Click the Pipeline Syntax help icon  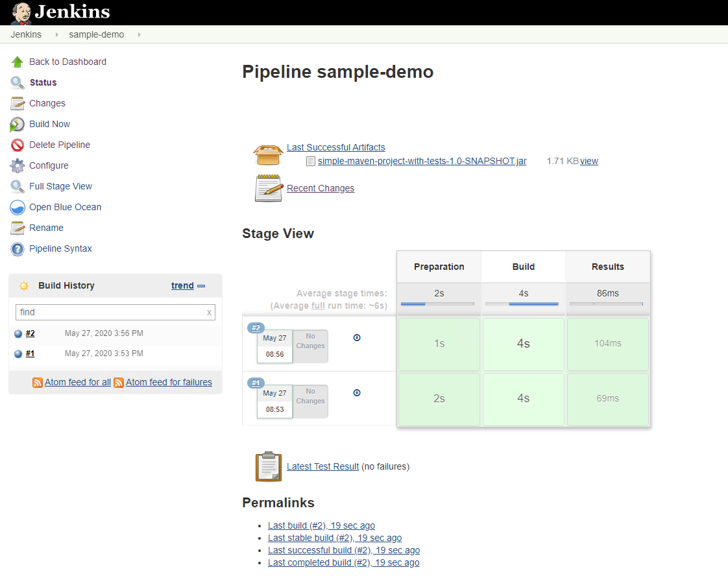click(x=17, y=249)
